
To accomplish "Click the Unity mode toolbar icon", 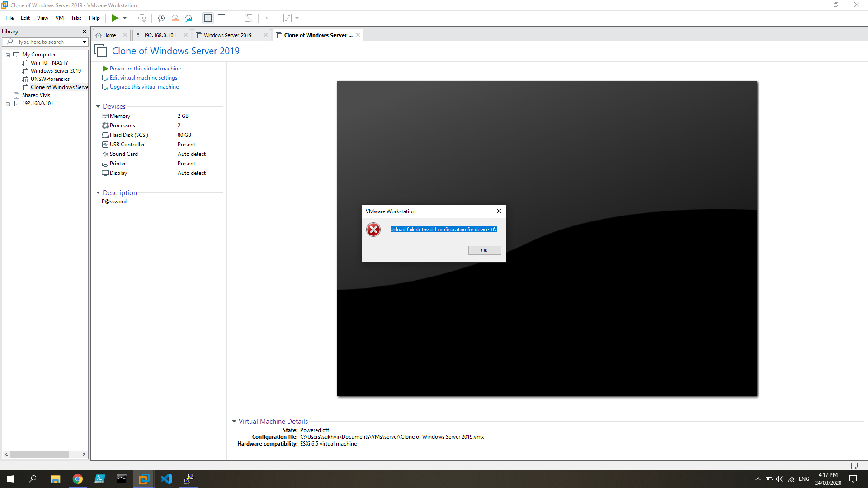I will (x=249, y=18).
